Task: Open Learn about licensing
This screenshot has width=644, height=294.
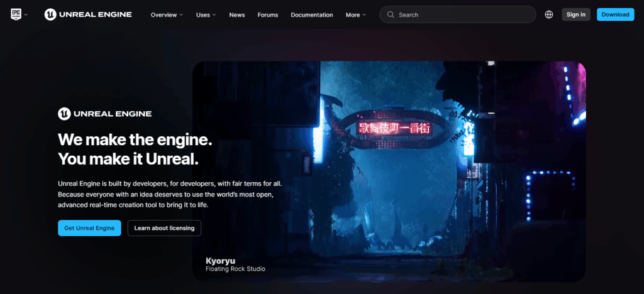Action: (x=164, y=228)
